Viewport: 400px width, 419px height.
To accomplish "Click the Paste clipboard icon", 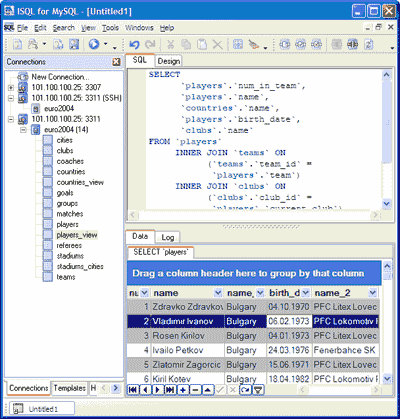I will pos(202,44).
